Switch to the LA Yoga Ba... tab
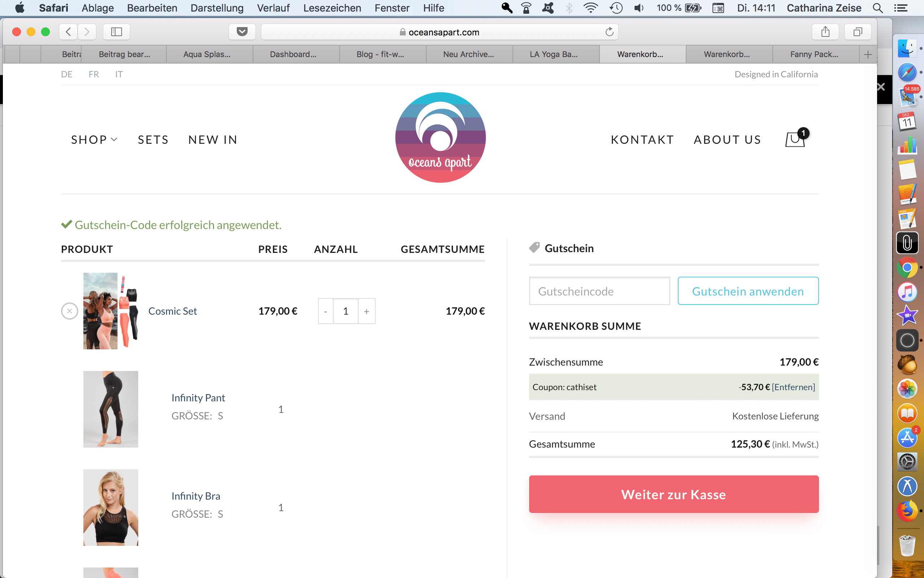 coord(556,54)
